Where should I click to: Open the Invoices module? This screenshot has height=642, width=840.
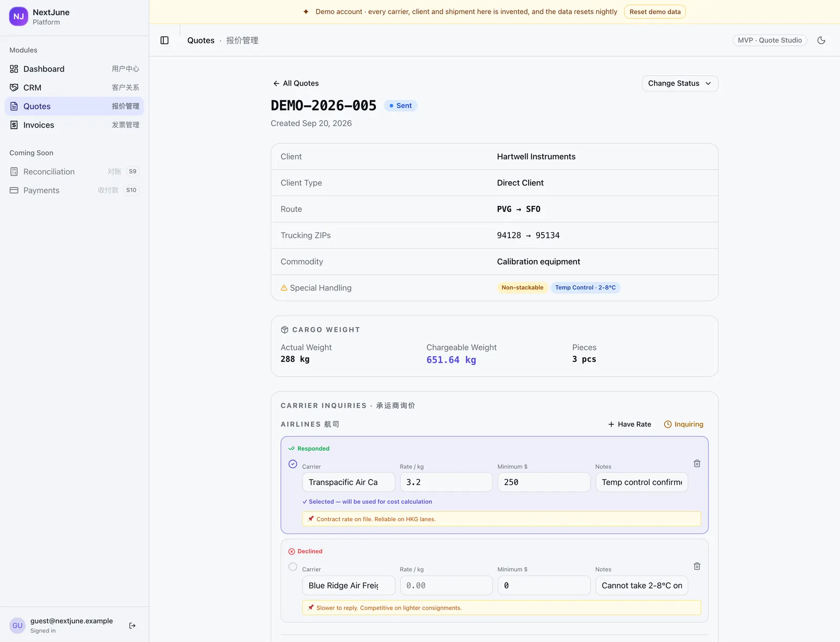(74, 125)
